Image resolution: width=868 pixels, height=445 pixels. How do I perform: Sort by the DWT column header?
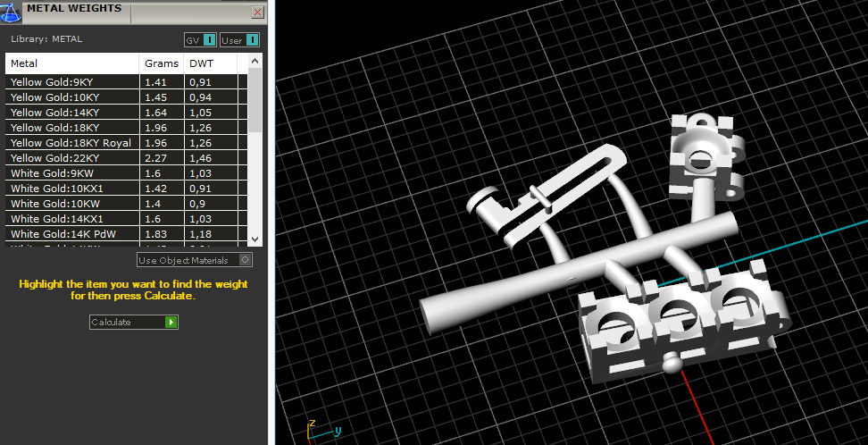pos(211,63)
